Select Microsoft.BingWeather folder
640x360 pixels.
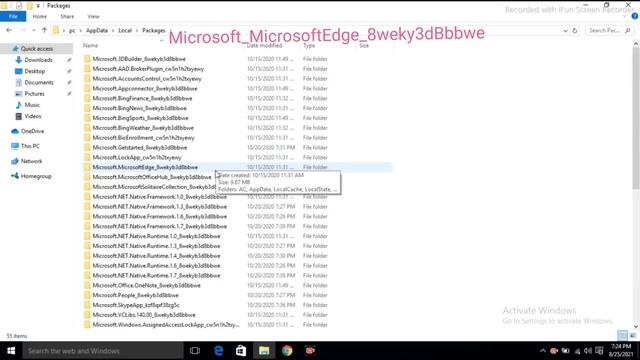(143, 128)
